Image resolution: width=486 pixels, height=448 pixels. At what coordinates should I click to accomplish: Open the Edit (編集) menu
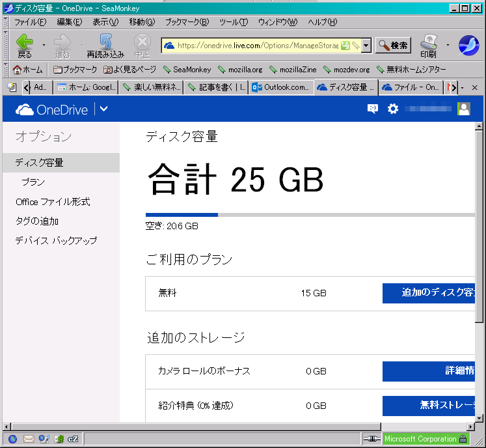(70, 22)
